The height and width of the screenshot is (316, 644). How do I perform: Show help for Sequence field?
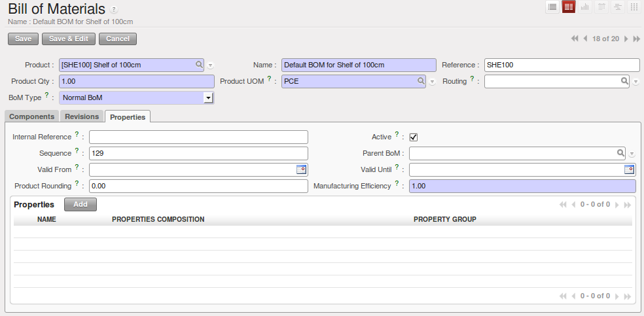(x=77, y=150)
